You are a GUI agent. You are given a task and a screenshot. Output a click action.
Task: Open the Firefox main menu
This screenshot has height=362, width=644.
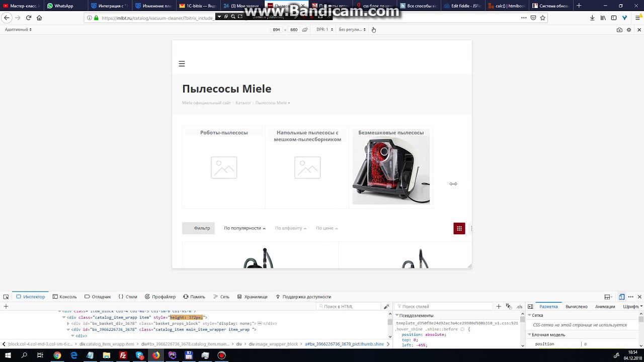point(636,18)
